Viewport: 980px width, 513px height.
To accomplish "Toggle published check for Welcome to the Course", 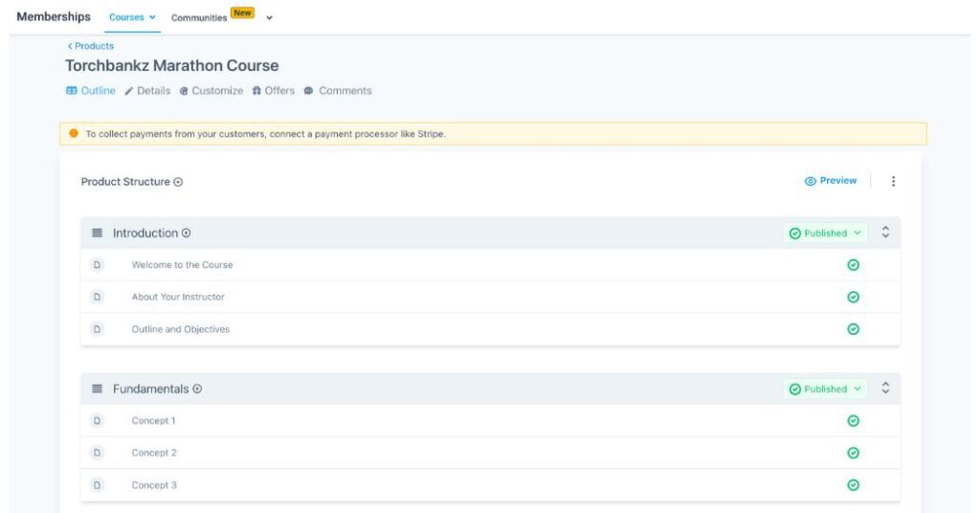I will [x=853, y=265].
